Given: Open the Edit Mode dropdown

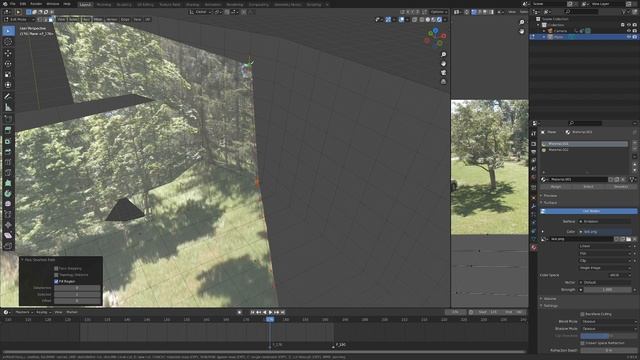Looking at the screenshot, I should coord(19,19).
